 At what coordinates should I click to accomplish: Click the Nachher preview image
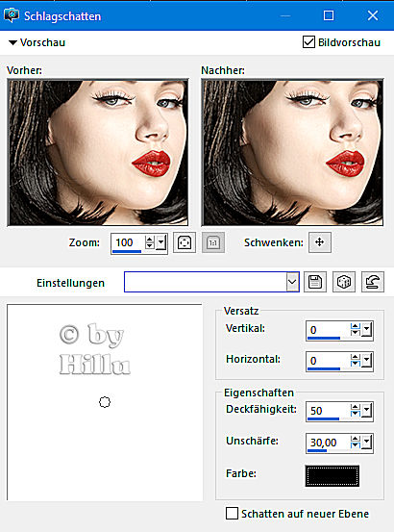[292, 152]
